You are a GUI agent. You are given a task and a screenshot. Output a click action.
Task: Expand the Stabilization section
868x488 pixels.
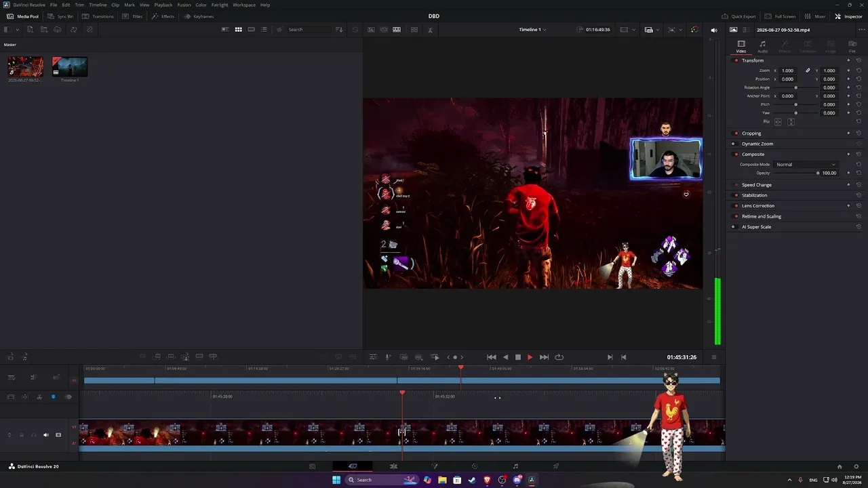click(x=754, y=195)
